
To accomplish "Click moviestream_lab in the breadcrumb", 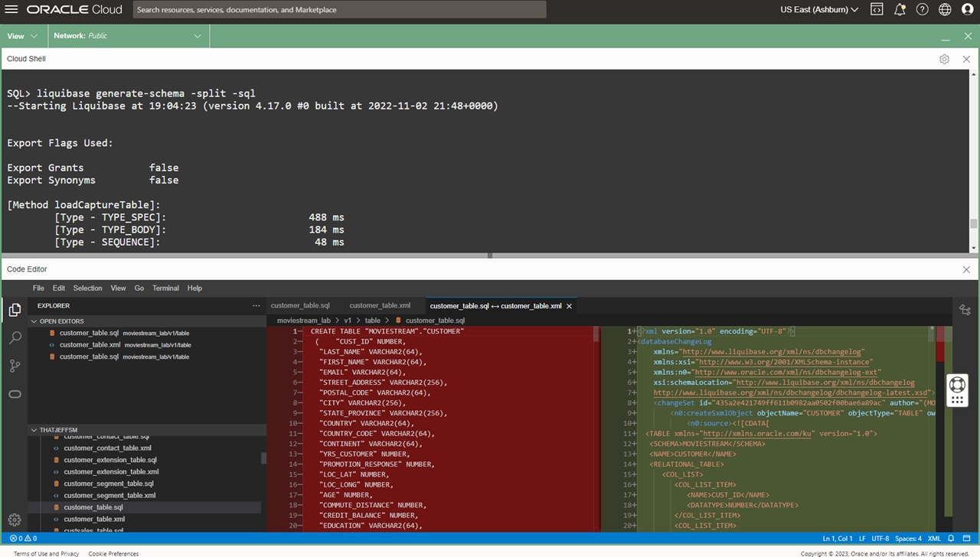I will (304, 321).
